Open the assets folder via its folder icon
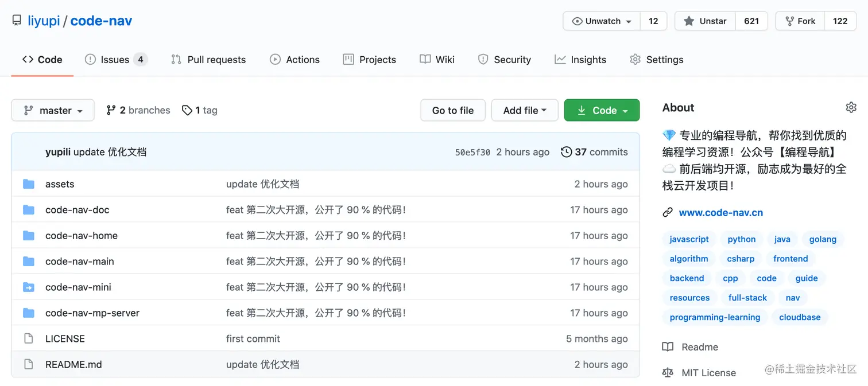This screenshot has height=386, width=868. (28, 184)
